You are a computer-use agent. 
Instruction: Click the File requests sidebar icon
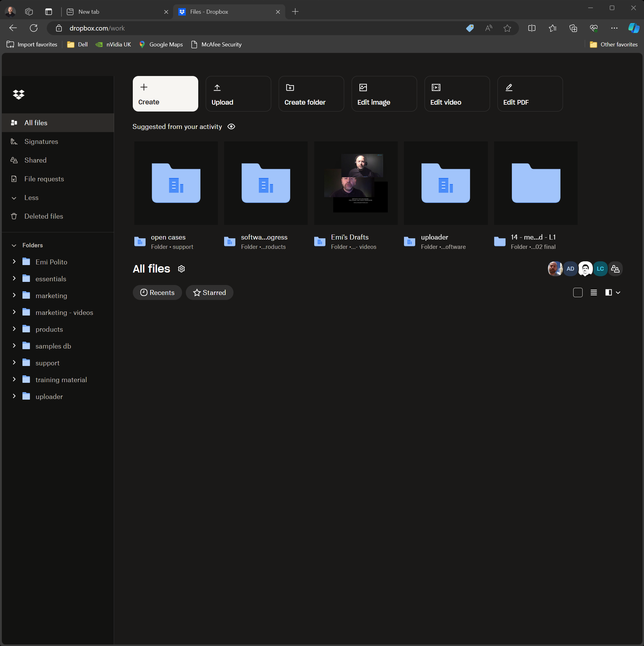point(14,178)
